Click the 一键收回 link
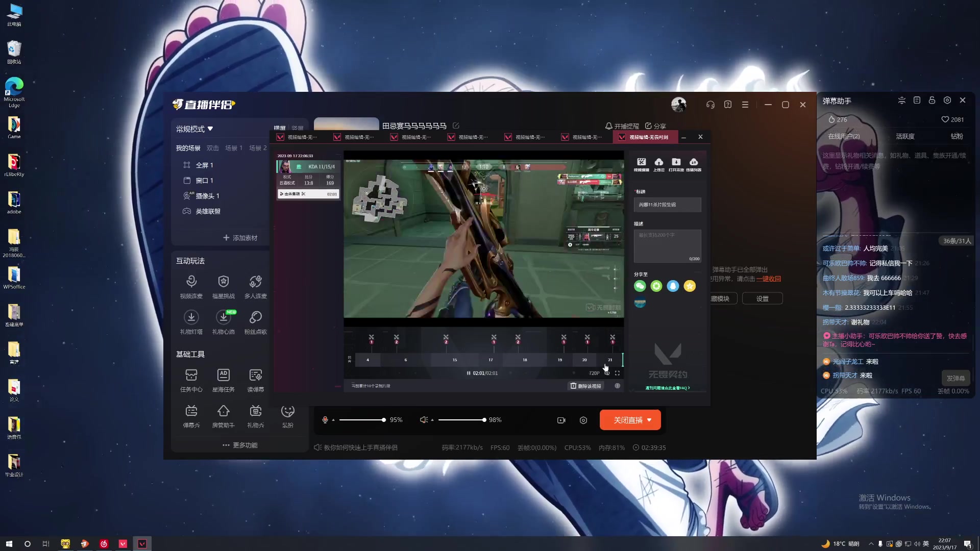The width and height of the screenshot is (980, 551). (769, 279)
